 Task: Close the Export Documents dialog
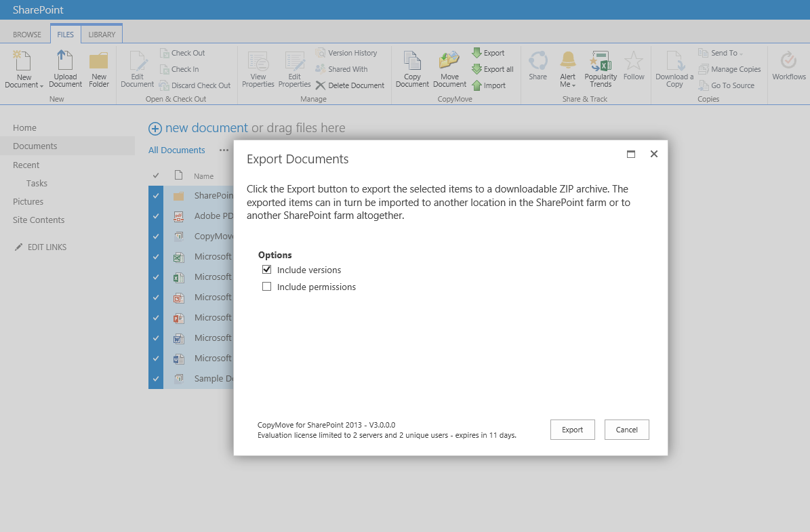tap(654, 154)
